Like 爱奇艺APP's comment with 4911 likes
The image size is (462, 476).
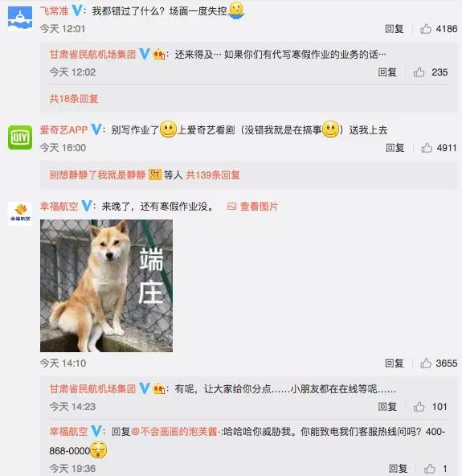tap(427, 148)
